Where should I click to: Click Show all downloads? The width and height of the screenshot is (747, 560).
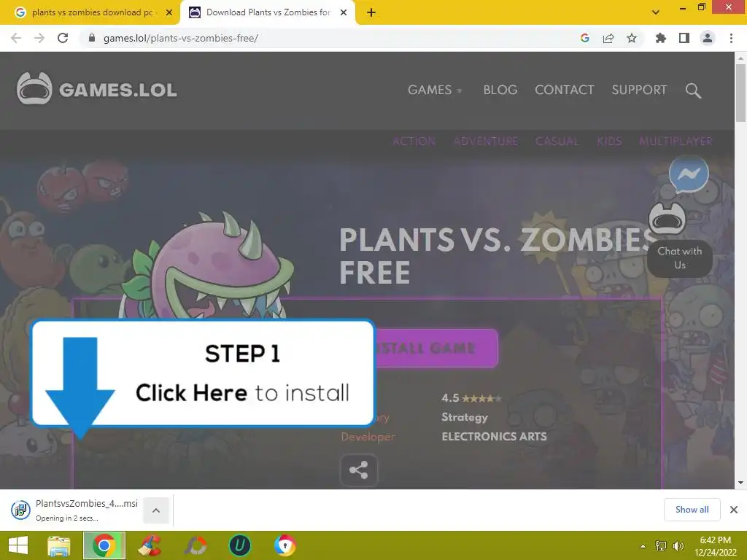coord(692,510)
